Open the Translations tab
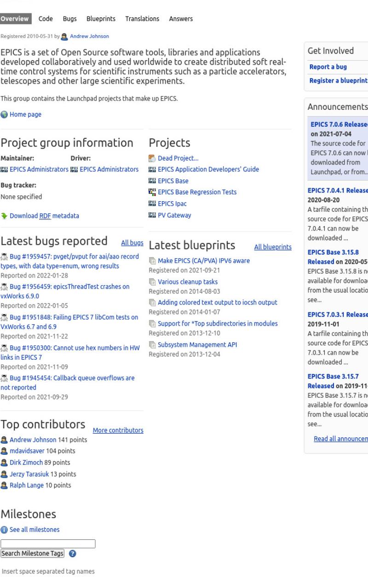Screen dimensions: 368x588 tap(142, 19)
